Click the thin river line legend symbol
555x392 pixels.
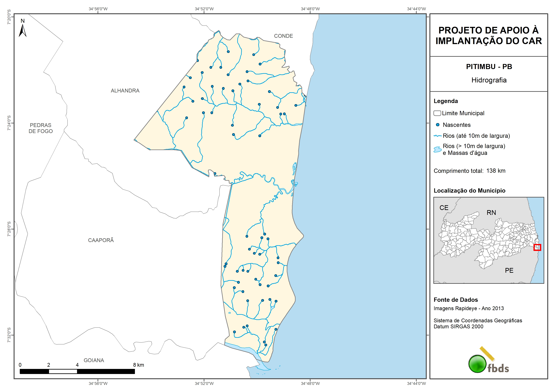437,136
